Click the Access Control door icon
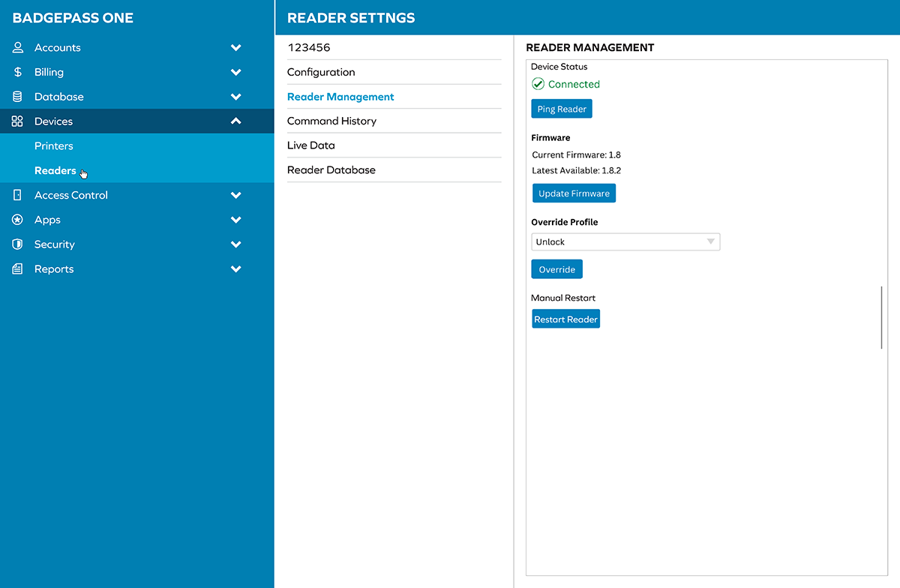 coord(18,195)
